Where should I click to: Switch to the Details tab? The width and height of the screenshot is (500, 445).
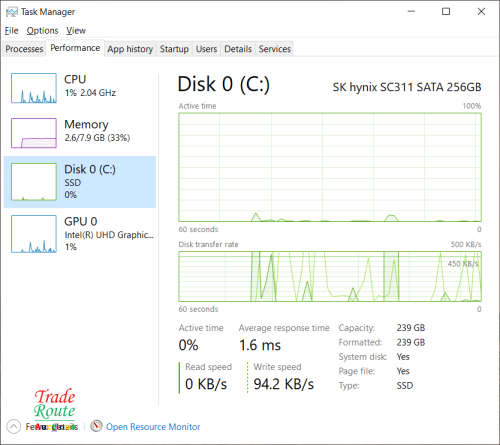pyautogui.click(x=238, y=49)
